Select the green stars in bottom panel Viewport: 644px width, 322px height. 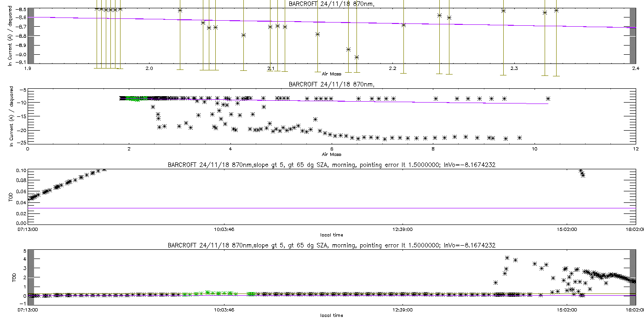pyautogui.click(x=208, y=293)
